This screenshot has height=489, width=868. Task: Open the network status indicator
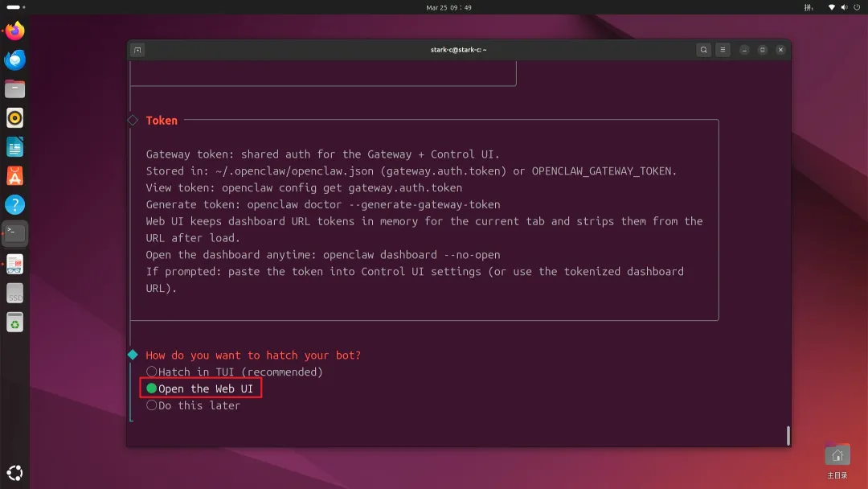point(832,7)
